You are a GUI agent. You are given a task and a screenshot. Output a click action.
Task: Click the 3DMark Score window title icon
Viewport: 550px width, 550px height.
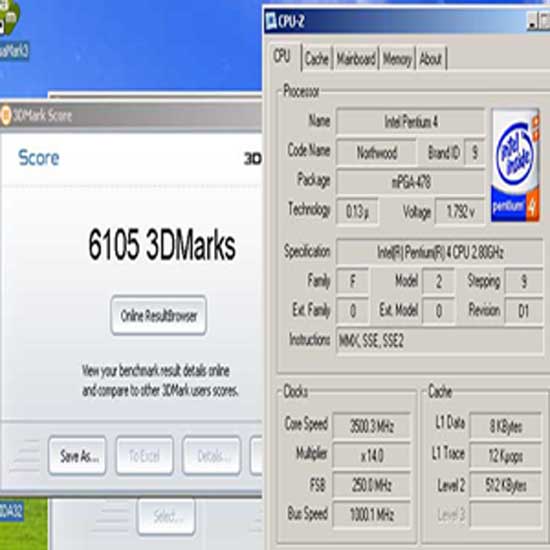click(x=6, y=115)
